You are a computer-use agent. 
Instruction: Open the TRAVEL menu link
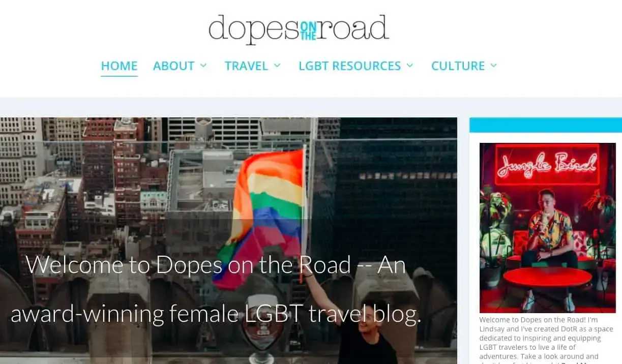pos(246,66)
